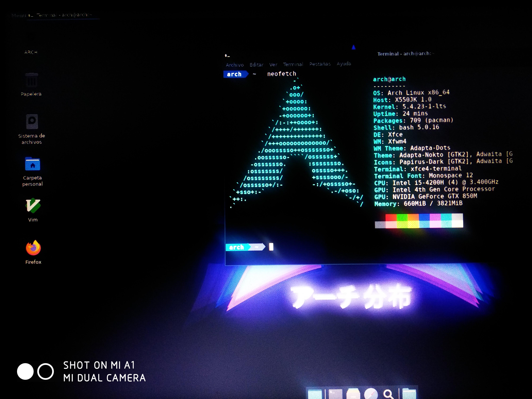Screen dimensions: 532x399
Task: Open Sistema de archivos desktop icon
Action: 32,121
